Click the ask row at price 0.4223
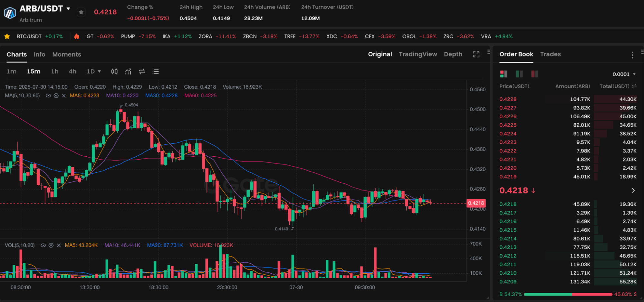Screen dimensions: 644x302 coord(568,142)
